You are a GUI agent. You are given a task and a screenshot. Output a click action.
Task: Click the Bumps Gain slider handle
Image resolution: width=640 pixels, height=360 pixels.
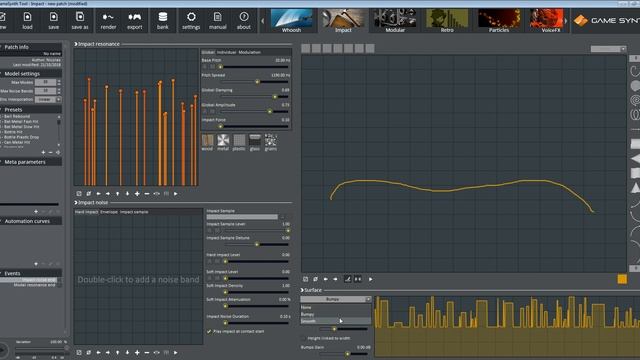(347, 354)
